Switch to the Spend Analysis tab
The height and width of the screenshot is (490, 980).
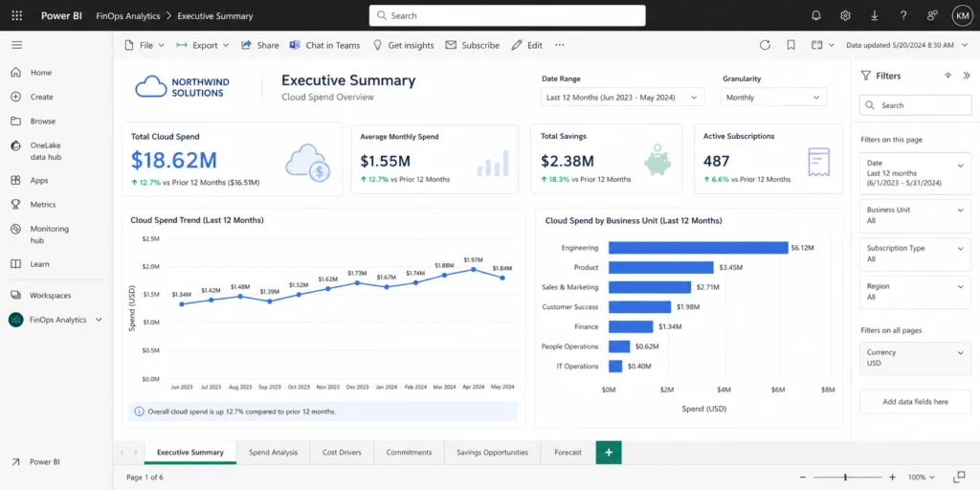click(x=273, y=453)
